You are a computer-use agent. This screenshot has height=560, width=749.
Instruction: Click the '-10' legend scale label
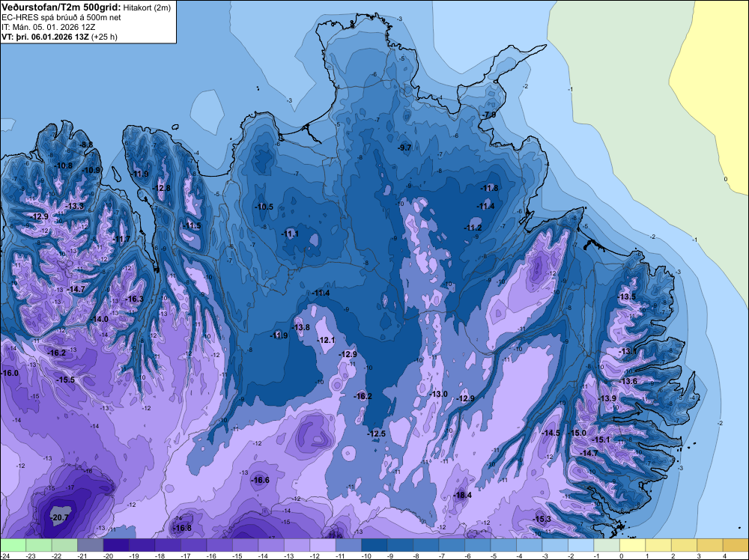(366, 556)
